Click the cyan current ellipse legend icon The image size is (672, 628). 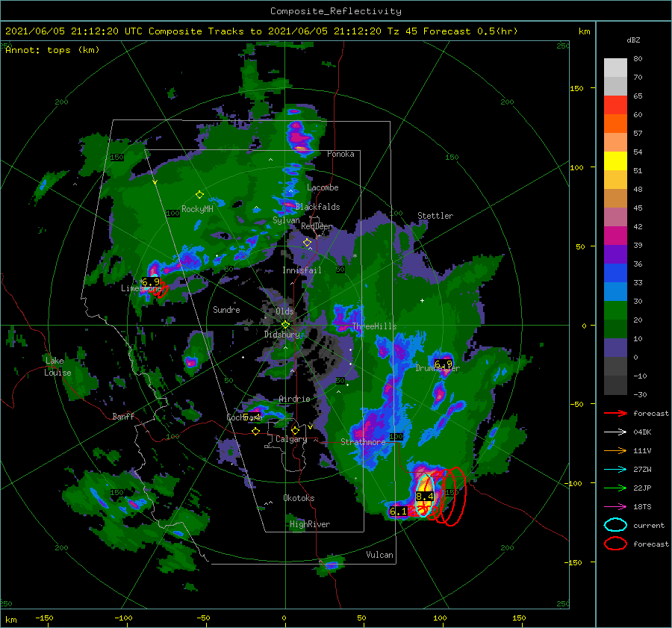click(x=615, y=525)
